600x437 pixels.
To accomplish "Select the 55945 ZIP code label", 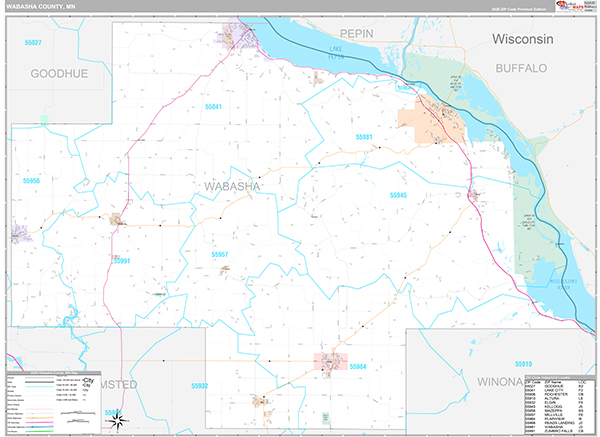I will [x=398, y=195].
